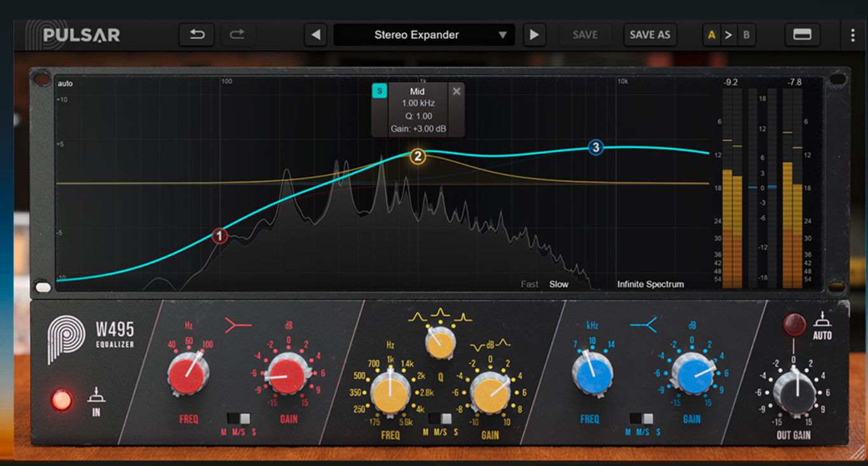Screen dimensions: 868x466
Task: Select the A comparison slot
Action: [x=712, y=35]
